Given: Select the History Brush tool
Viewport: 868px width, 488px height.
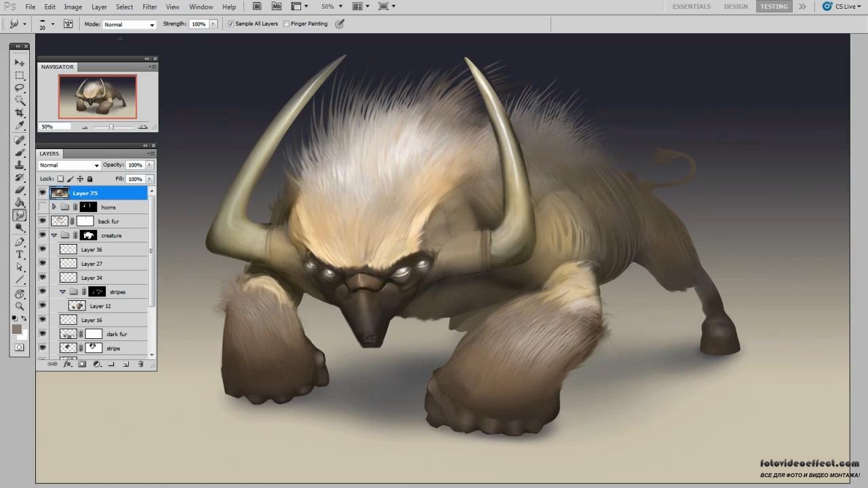Looking at the screenshot, I should coord(20,178).
